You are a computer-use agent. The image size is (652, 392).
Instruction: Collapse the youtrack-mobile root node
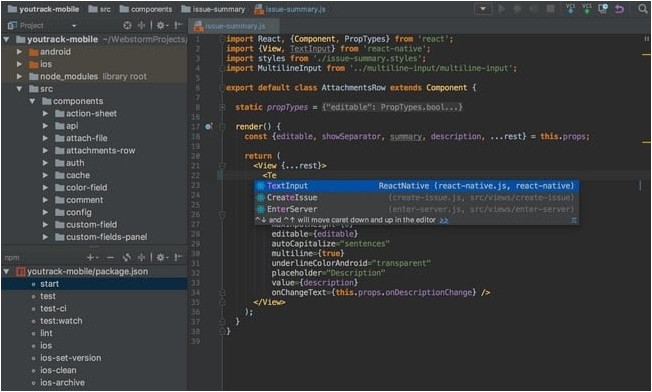click(x=6, y=39)
